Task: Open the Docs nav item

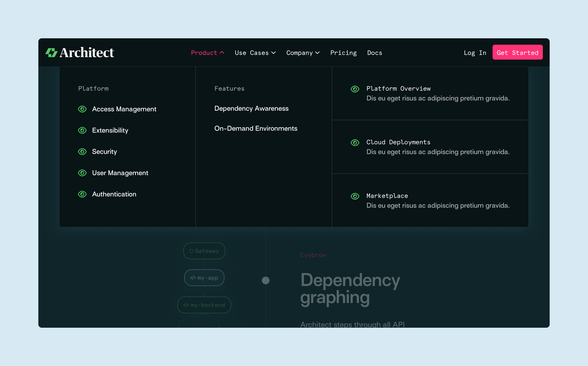Action: pos(375,53)
